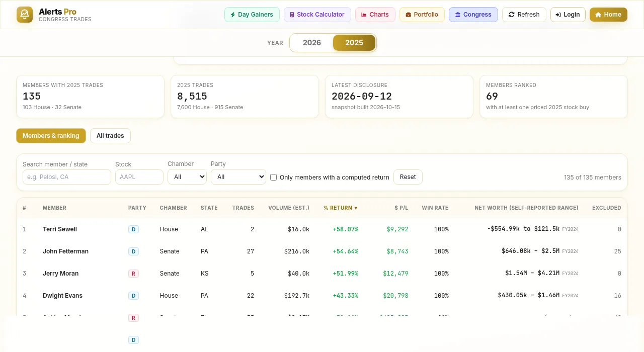
Task: Select the 2025 year toggle
Action: tap(354, 43)
